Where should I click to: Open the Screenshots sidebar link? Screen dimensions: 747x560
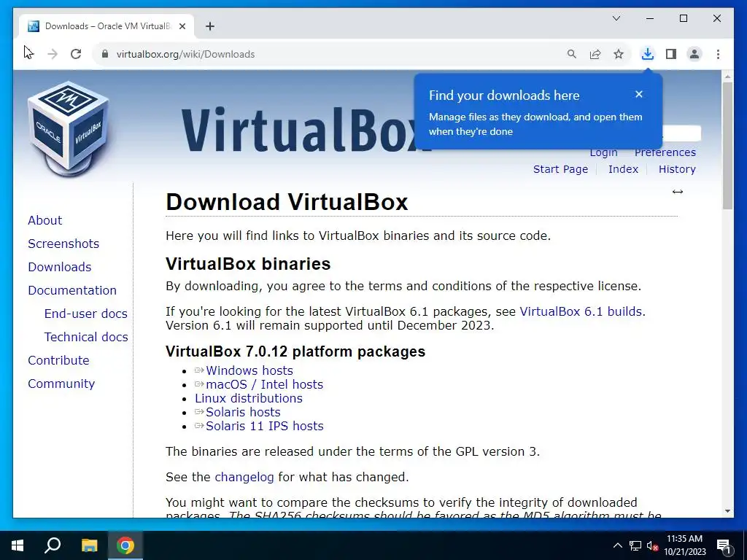pos(63,244)
